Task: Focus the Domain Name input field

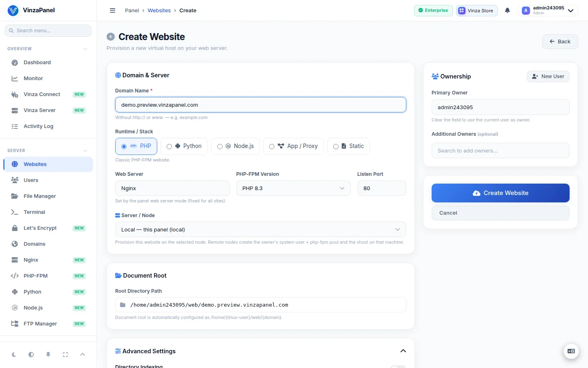Action: coord(261,105)
